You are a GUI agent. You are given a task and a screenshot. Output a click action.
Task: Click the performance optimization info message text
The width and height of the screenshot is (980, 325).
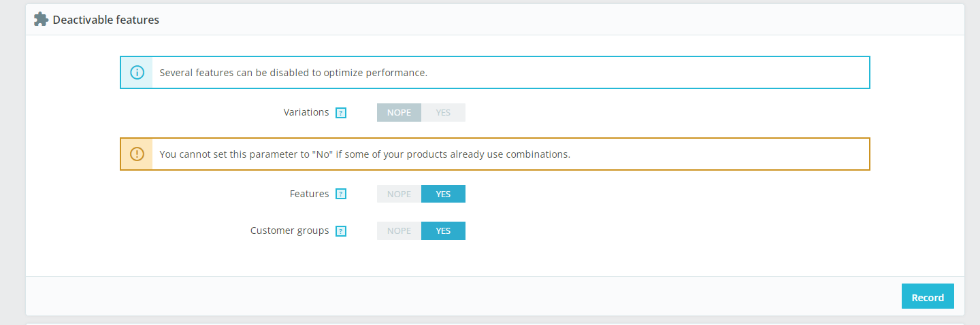point(293,72)
